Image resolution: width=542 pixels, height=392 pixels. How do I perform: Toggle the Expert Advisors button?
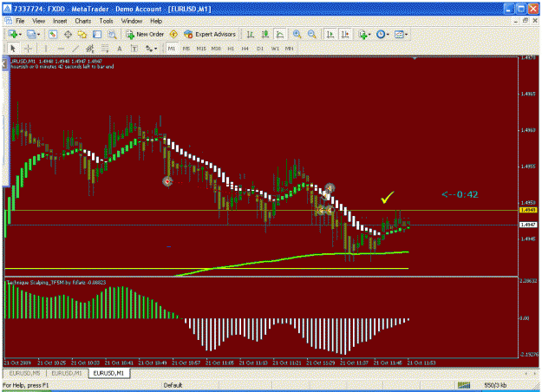pyautogui.click(x=210, y=34)
